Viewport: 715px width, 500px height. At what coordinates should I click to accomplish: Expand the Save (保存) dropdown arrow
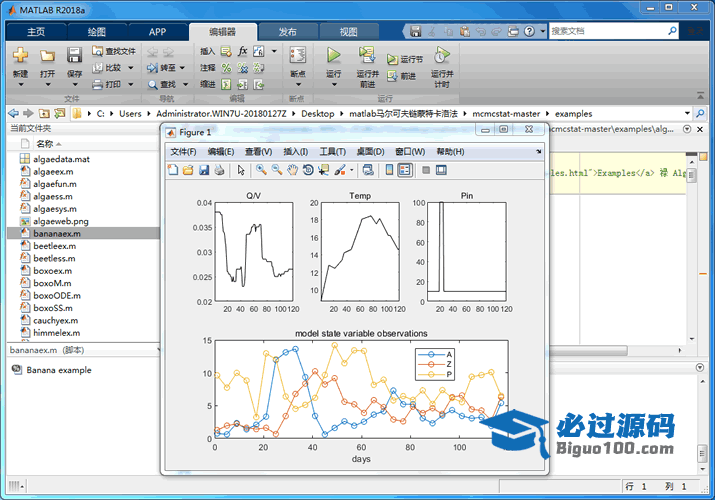pyautogui.click(x=75, y=85)
